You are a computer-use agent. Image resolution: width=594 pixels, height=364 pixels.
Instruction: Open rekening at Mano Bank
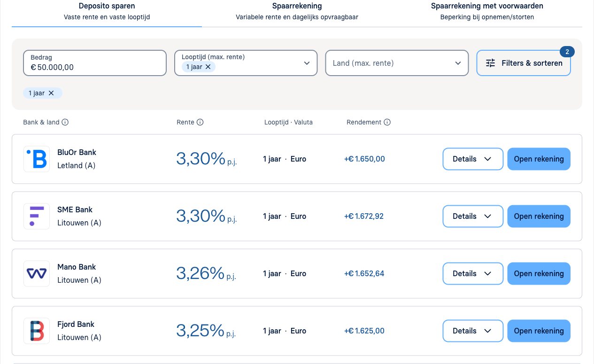(539, 273)
